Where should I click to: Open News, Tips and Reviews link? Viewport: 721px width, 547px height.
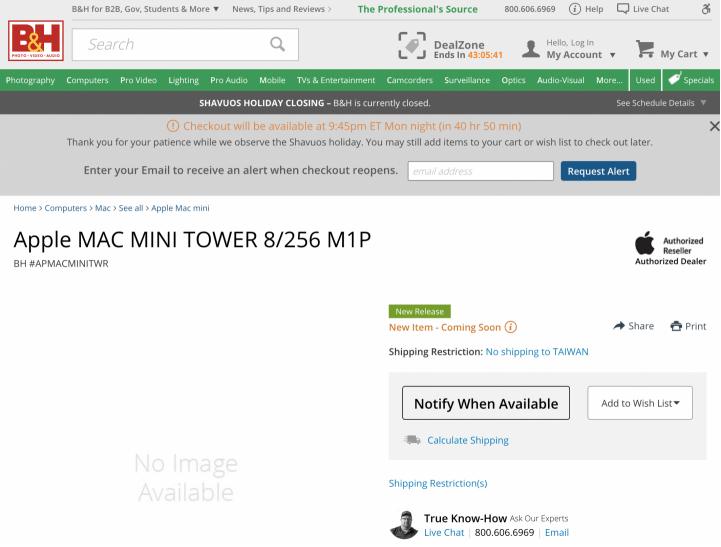point(281,9)
